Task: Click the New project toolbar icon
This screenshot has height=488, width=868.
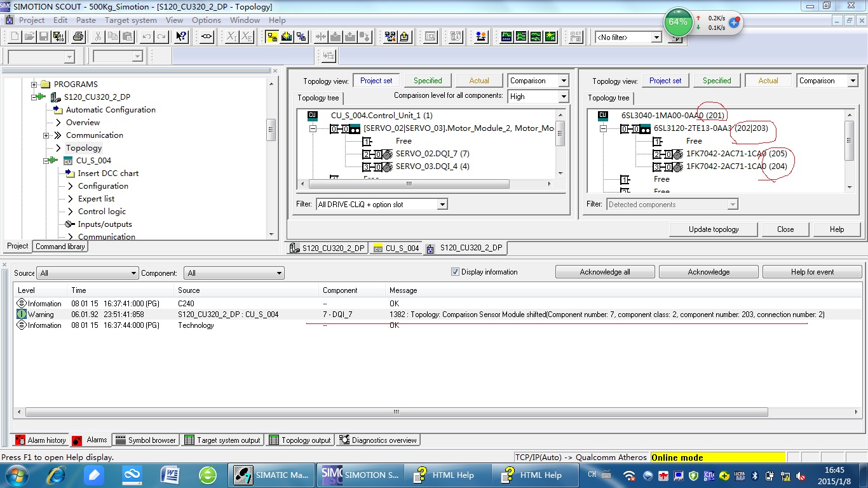Action: (x=14, y=37)
